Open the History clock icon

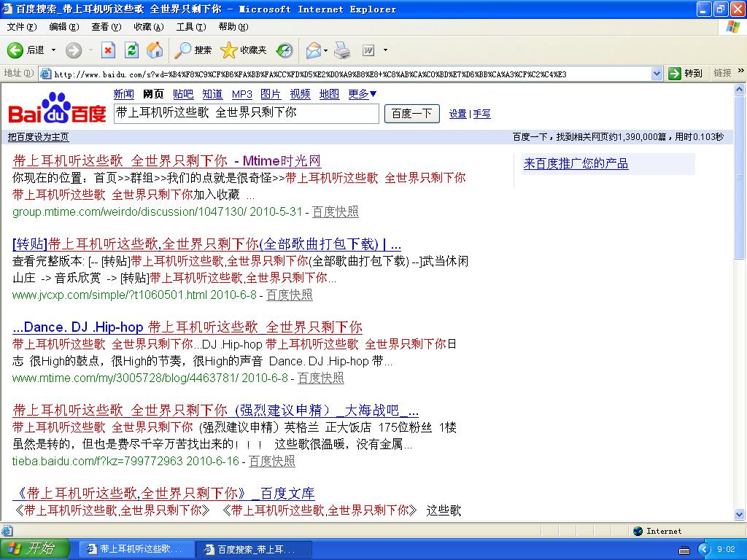pyautogui.click(x=285, y=50)
